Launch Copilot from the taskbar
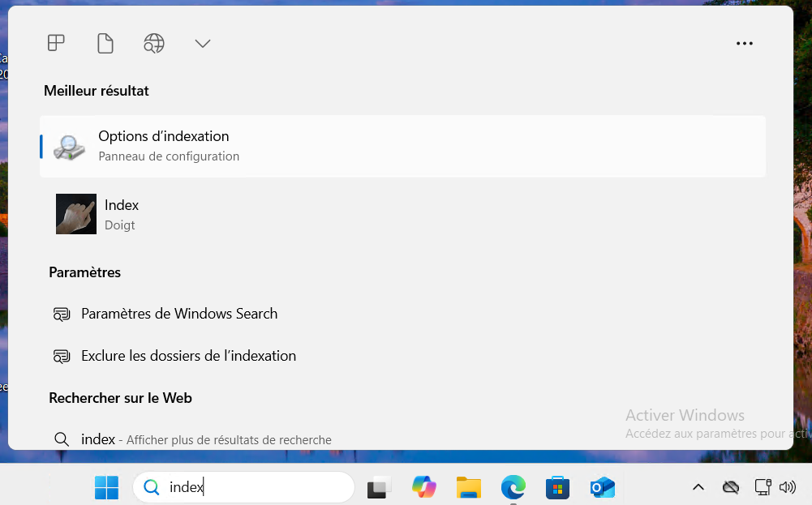The width and height of the screenshot is (812, 505). pyautogui.click(x=424, y=487)
